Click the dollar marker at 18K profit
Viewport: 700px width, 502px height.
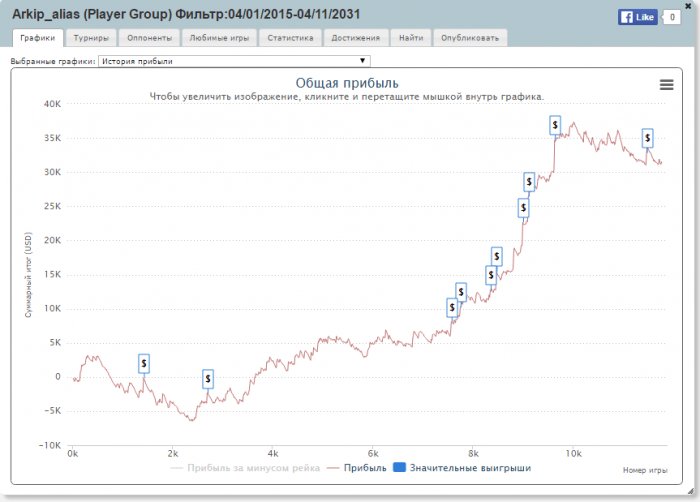[x=497, y=256]
